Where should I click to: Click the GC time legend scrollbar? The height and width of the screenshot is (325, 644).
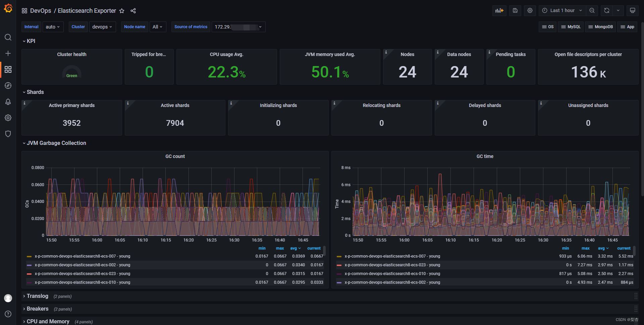coord(634,251)
